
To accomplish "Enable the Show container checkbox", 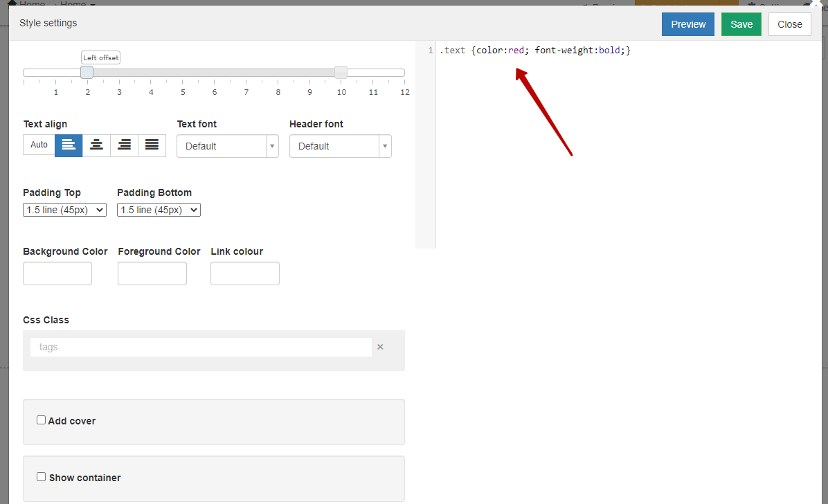I will pyautogui.click(x=41, y=476).
